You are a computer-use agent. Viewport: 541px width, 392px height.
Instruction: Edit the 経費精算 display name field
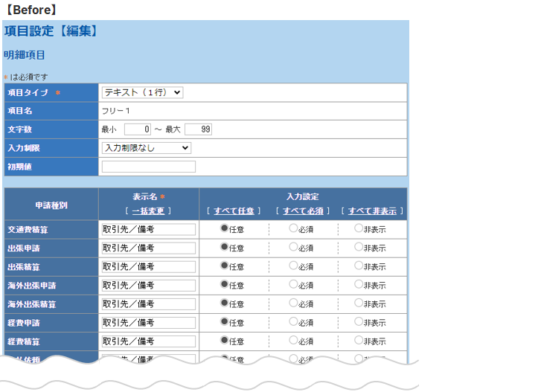pyautogui.click(x=148, y=341)
